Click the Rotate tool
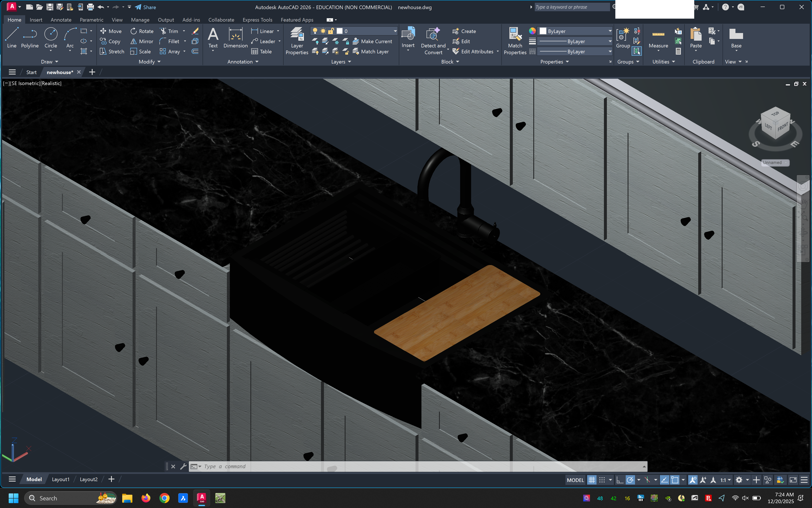Viewport: 812px width, 508px height. [142, 31]
